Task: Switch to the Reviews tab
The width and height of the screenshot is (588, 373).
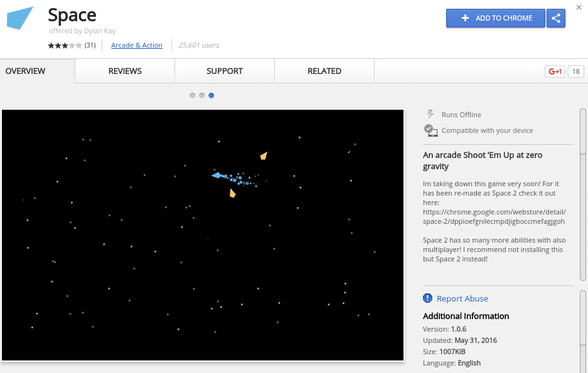Action: [125, 71]
